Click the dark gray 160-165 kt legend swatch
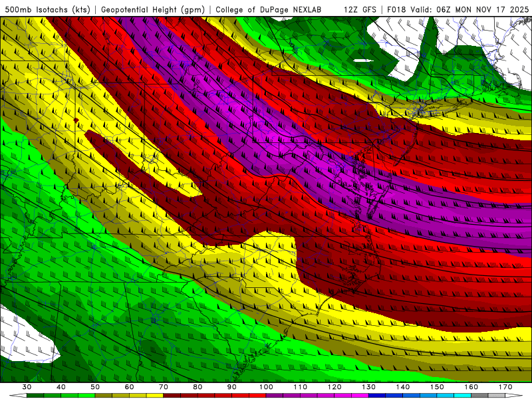Image resolution: width=532 pixels, height=399 pixels. point(479,396)
